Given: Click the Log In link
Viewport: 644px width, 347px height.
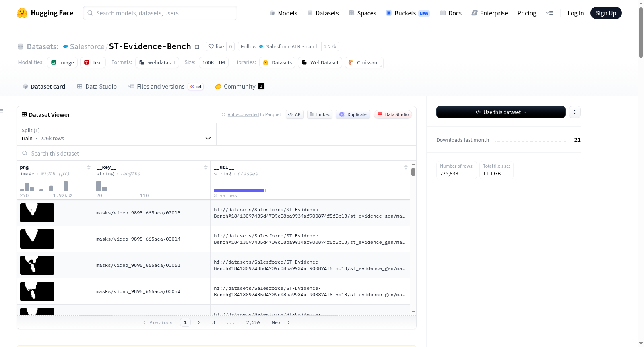Looking at the screenshot, I should pos(576,13).
